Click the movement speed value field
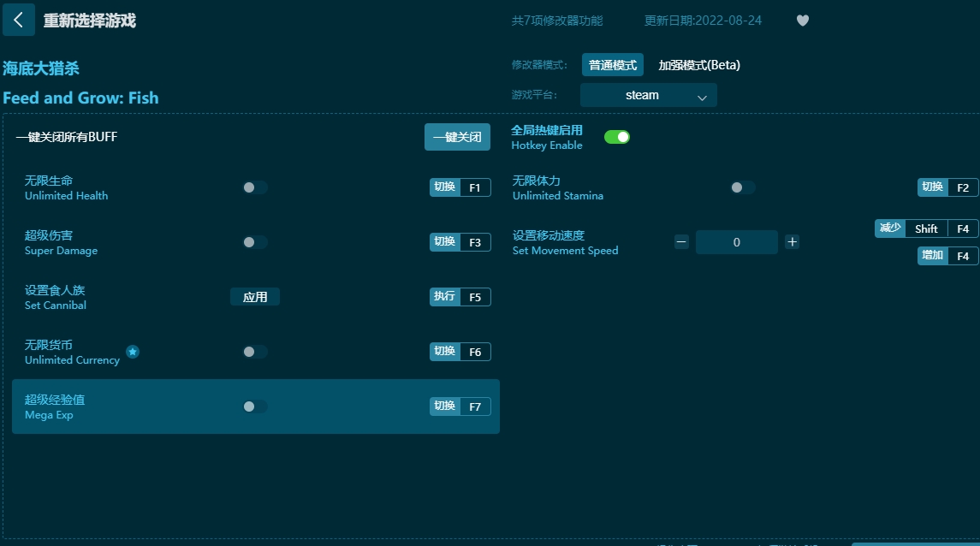 coord(737,242)
